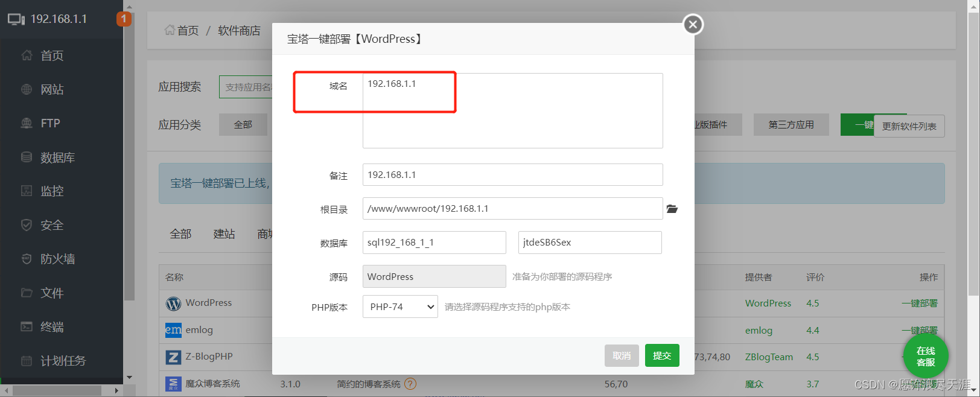Click rating 3.7 in 魔众 row

813,384
